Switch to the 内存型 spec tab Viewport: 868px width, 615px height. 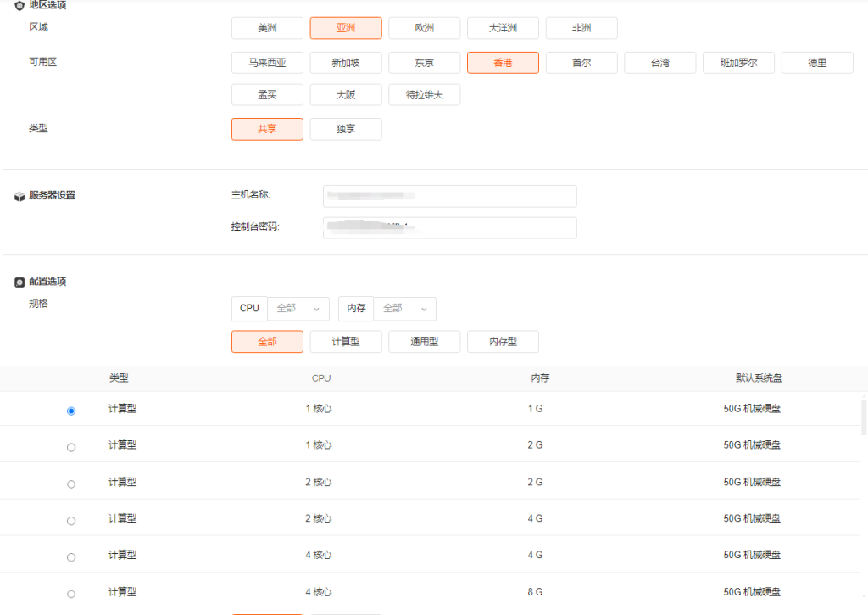[x=503, y=342]
